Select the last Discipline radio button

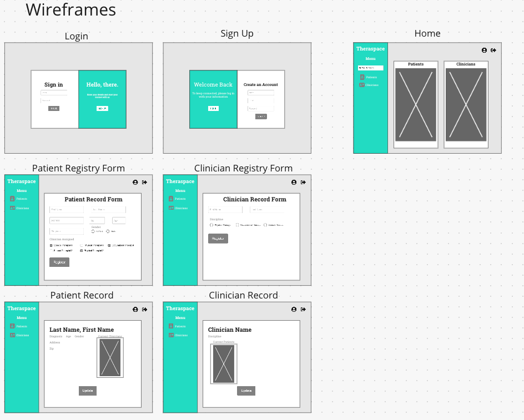pos(265,225)
